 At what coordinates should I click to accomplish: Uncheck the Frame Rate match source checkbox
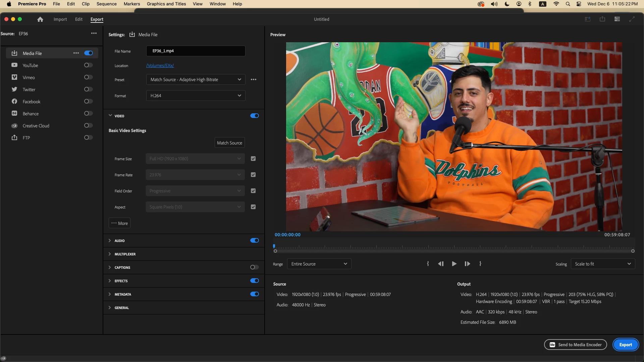pyautogui.click(x=253, y=175)
